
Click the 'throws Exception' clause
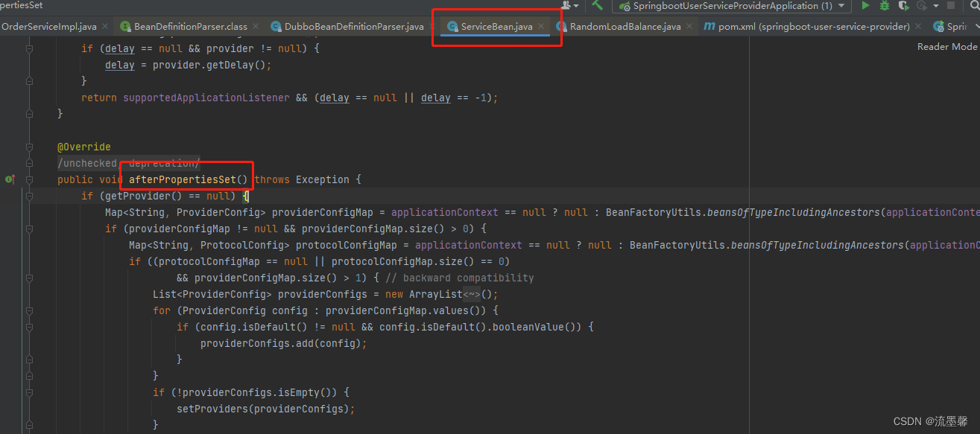(x=301, y=179)
